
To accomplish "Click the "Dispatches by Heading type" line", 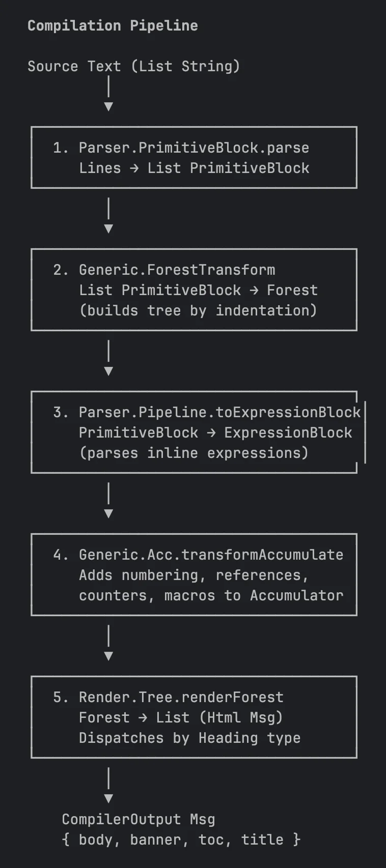I will (x=189, y=738).
